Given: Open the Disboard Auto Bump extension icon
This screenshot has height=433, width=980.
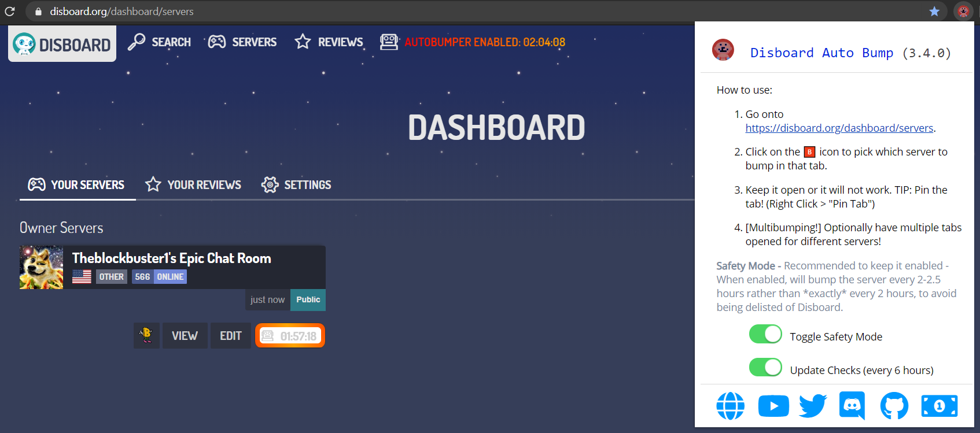Looking at the screenshot, I should tap(963, 11).
